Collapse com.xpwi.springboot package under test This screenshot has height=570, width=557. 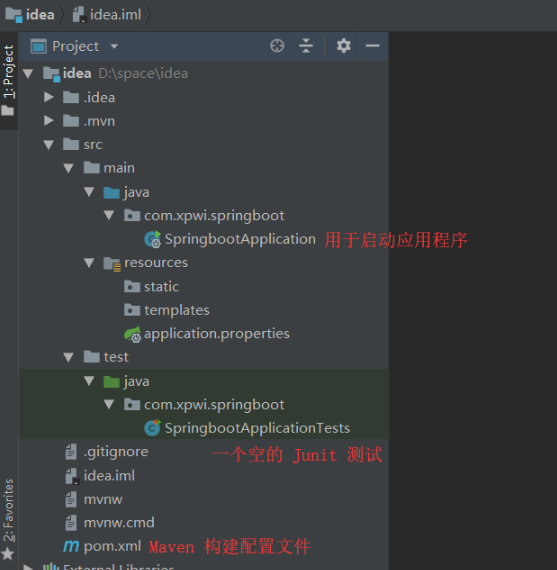coord(109,404)
